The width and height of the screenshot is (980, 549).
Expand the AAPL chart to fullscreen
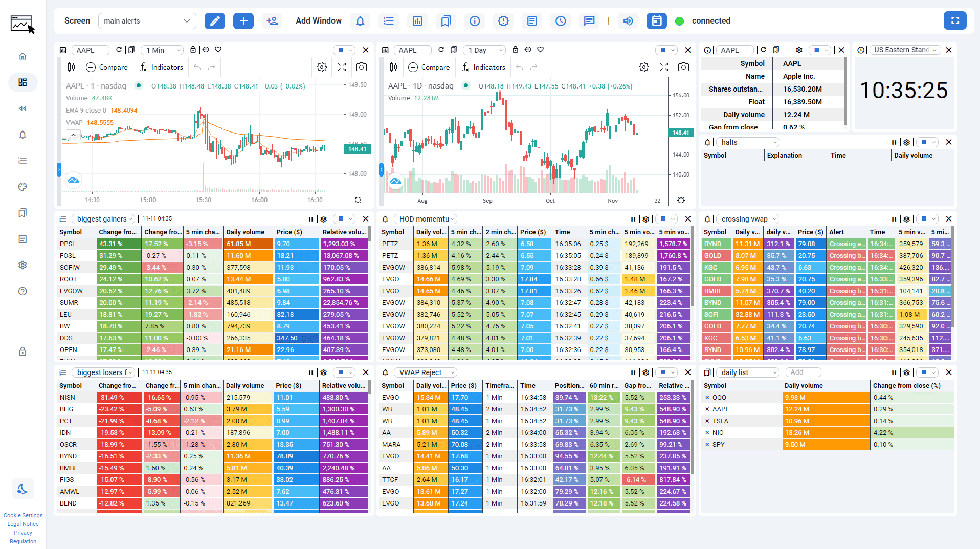click(x=341, y=67)
